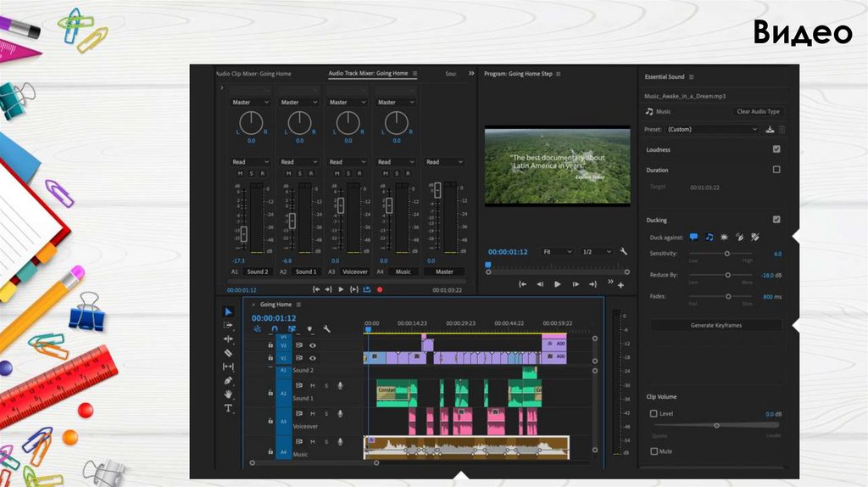Toggle the Loudness checkbox
Screen dimensions: 868x487
[x=776, y=149]
